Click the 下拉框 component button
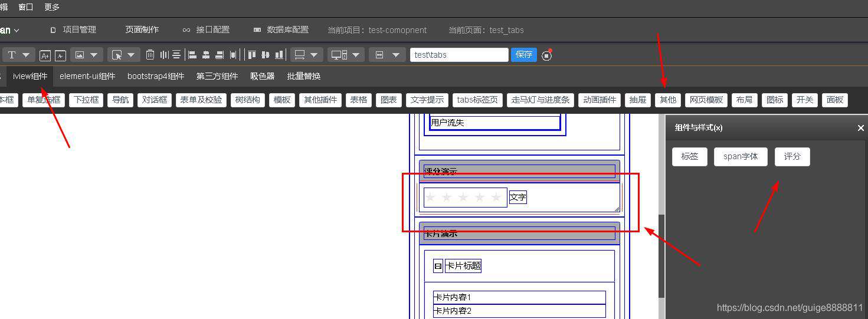868x319 pixels. click(x=86, y=100)
